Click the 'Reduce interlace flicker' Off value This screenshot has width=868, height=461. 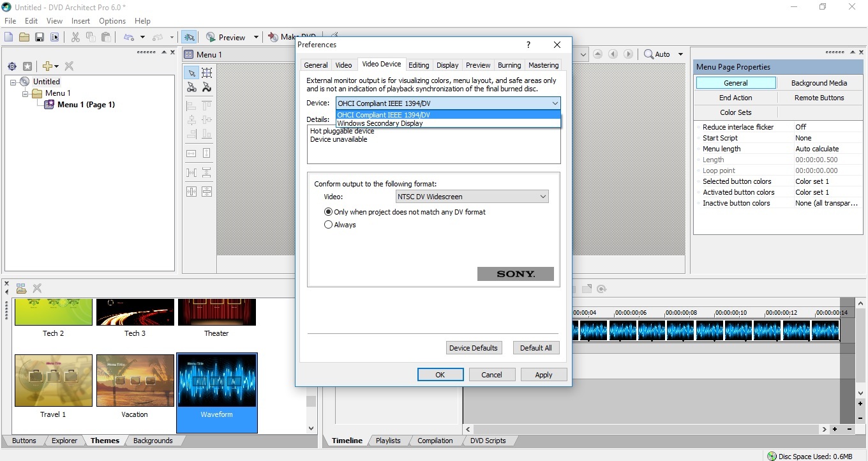(x=827, y=127)
